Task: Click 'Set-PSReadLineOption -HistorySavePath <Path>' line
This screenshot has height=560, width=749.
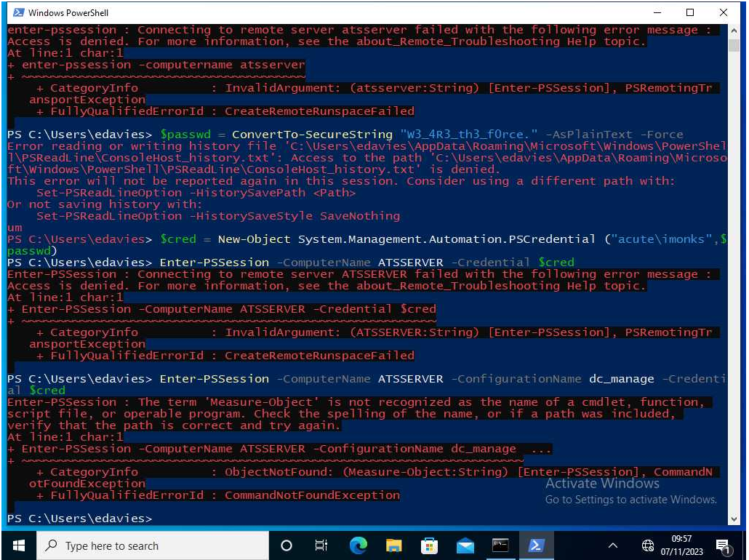Action: point(196,193)
